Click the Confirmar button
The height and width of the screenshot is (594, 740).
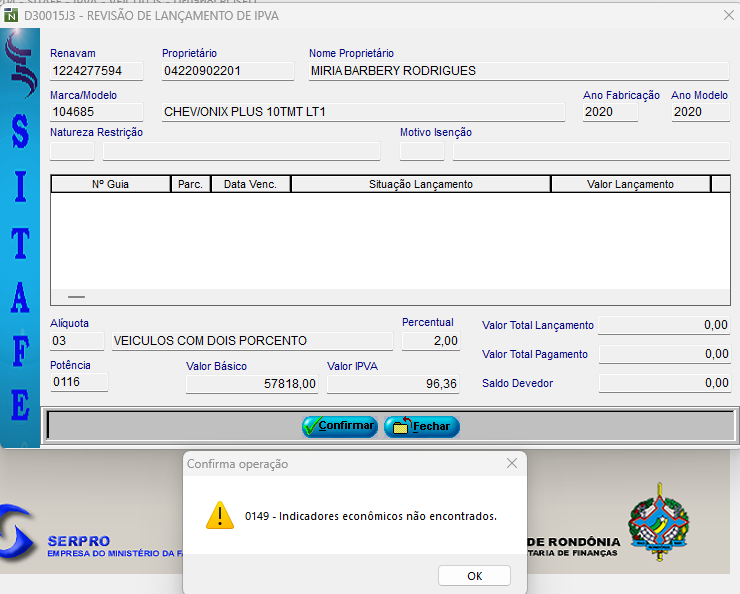point(340,426)
